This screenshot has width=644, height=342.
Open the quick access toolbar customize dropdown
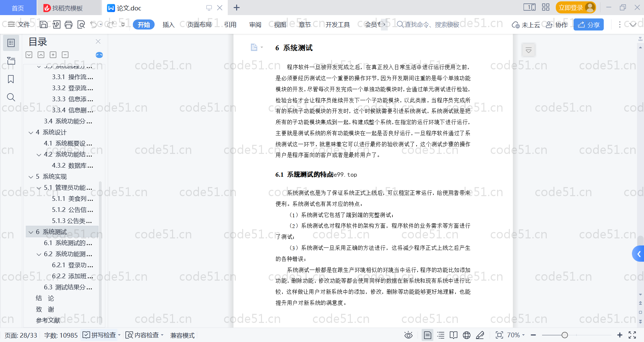[123, 24]
